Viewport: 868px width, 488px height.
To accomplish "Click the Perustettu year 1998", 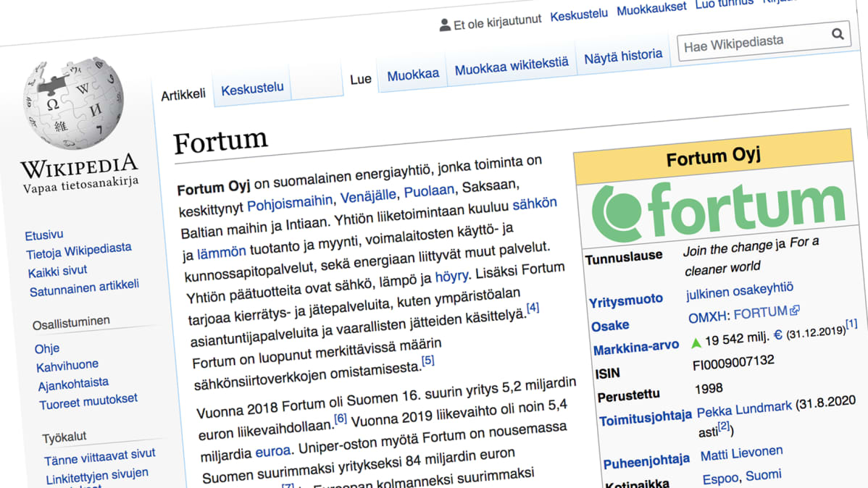I will click(709, 388).
